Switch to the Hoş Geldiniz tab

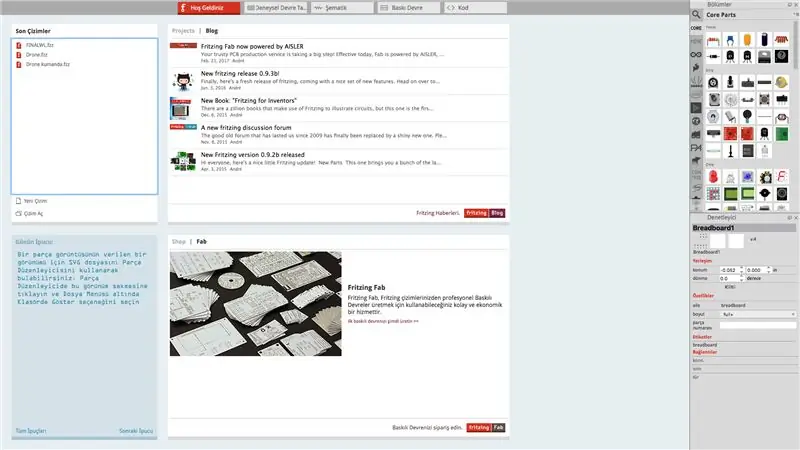point(209,8)
